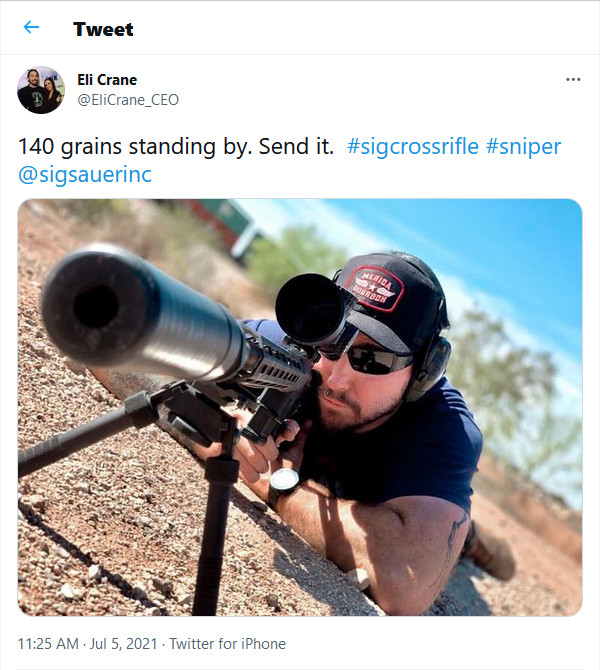
Task: Click the suppressor muzzle in the photo
Action: (97, 306)
